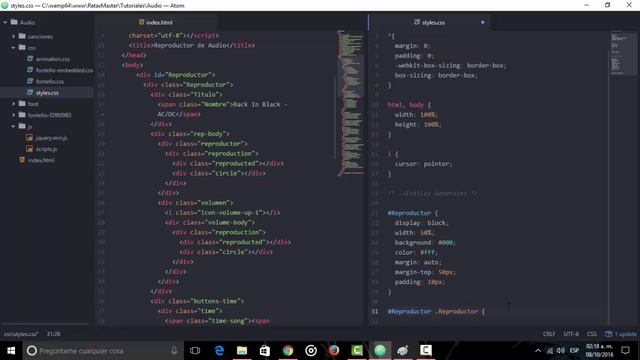Change the UTF-8 encoding setting

571,334
